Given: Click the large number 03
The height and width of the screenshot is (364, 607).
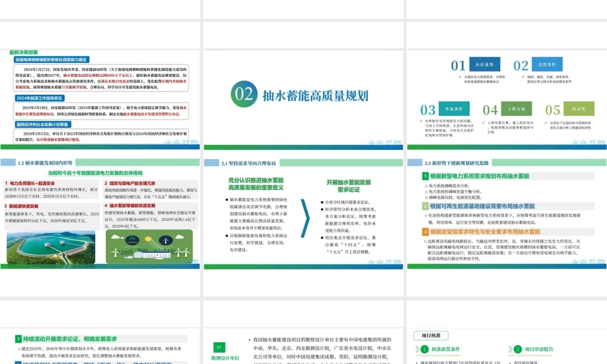Looking at the screenshot, I should [428, 110].
